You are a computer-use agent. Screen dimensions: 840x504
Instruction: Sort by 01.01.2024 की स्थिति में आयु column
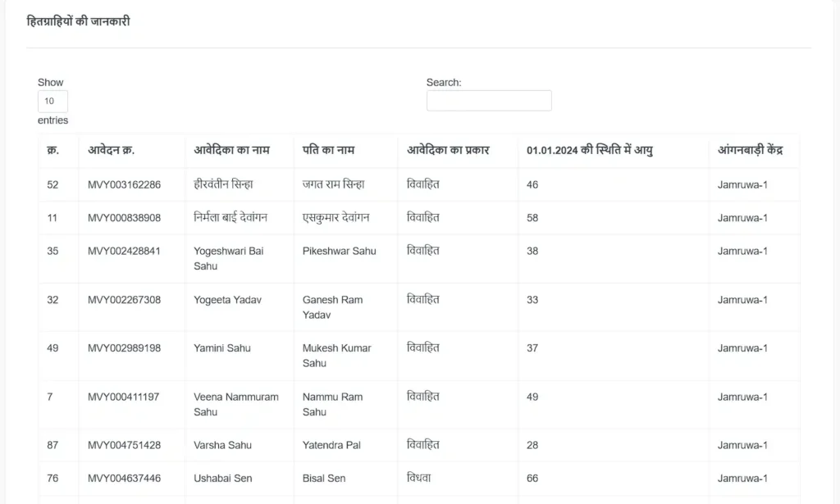[590, 150]
